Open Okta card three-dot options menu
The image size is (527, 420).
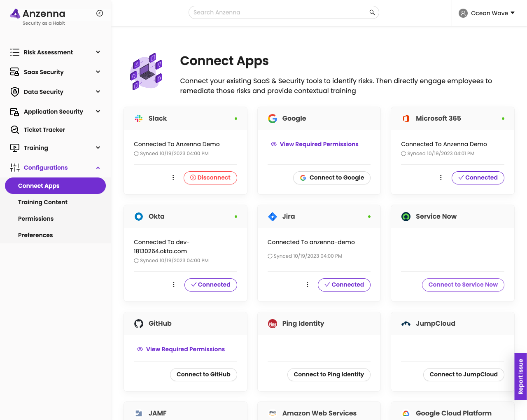coord(173,285)
